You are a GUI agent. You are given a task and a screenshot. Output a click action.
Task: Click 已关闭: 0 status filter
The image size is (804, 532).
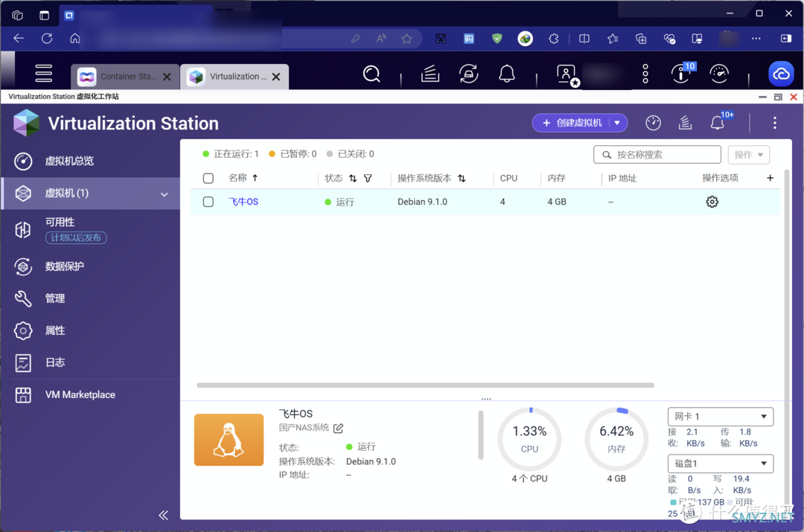click(x=350, y=154)
